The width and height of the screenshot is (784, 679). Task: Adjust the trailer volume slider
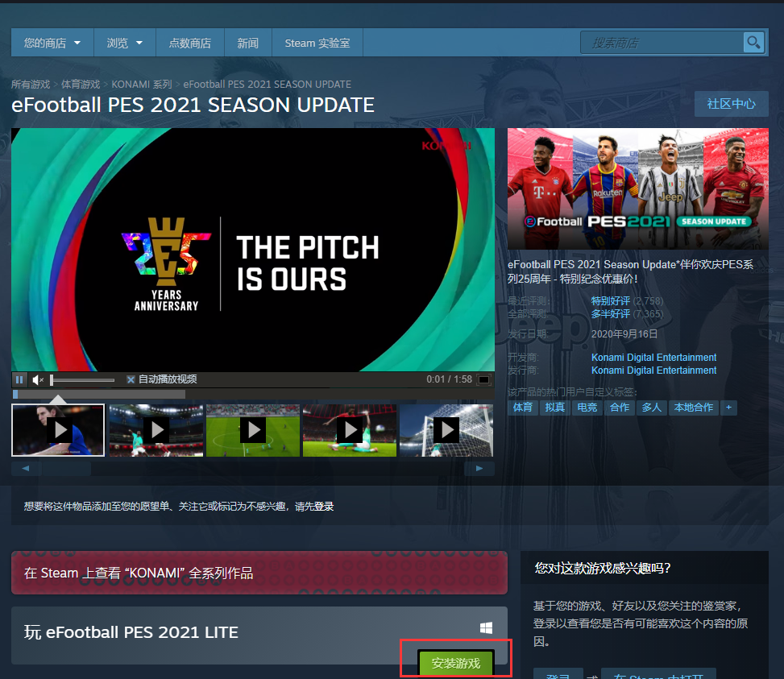82,380
